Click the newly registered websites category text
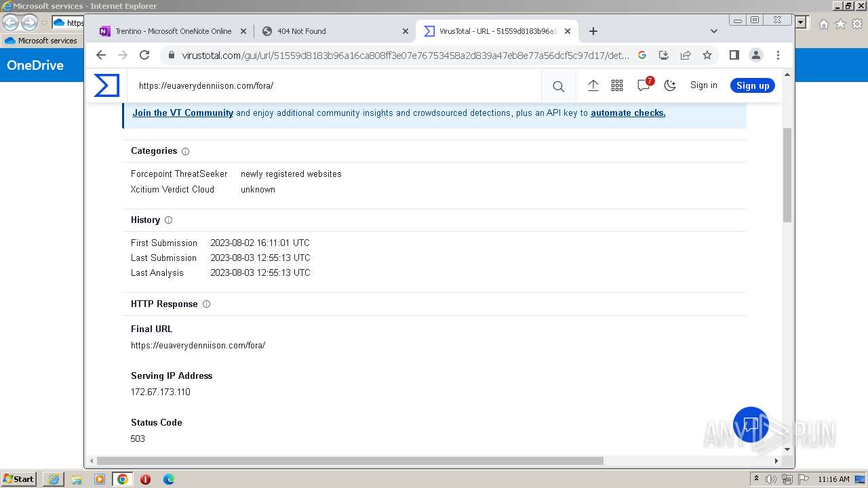This screenshot has height=488, width=868. click(x=291, y=174)
